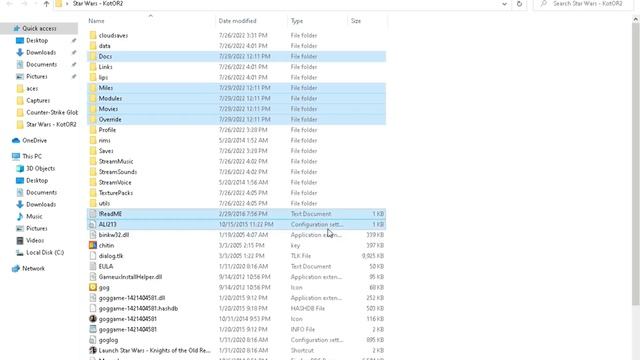Screen dimensions: 640x360
Task: Open the Music library icon
Action: point(20,216)
